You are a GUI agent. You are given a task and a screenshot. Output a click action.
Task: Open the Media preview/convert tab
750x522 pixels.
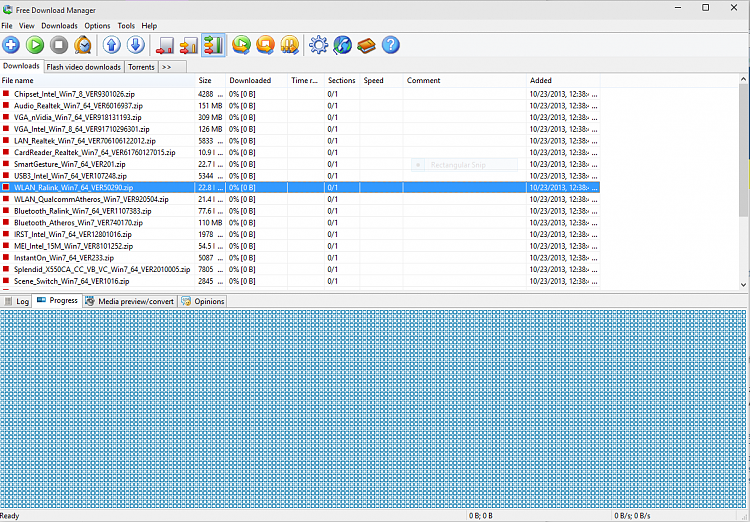pos(130,301)
